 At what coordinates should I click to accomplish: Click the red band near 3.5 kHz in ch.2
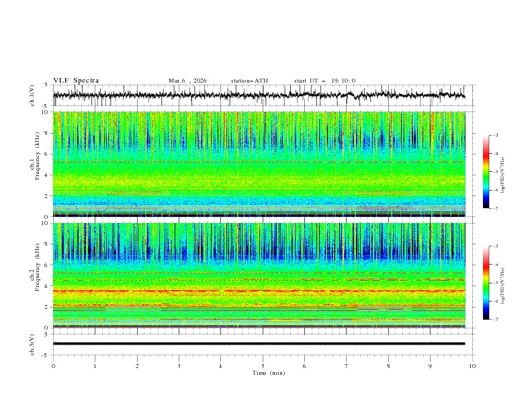point(262,291)
